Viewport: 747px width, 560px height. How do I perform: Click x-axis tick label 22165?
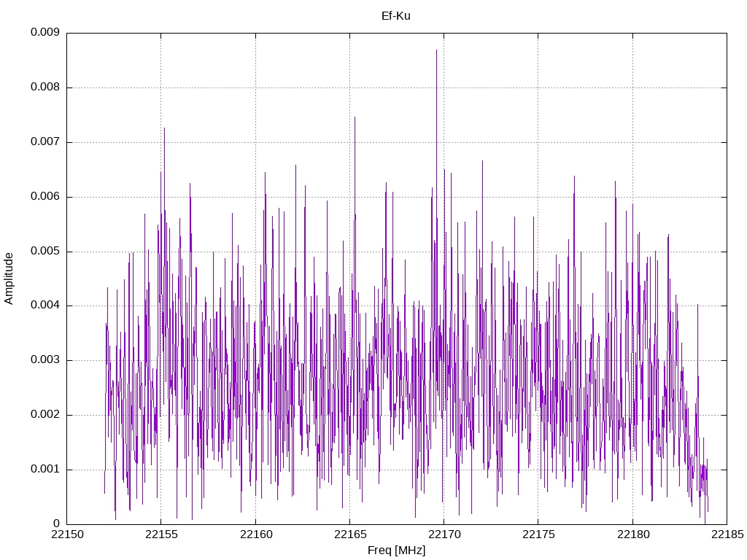click(x=350, y=534)
